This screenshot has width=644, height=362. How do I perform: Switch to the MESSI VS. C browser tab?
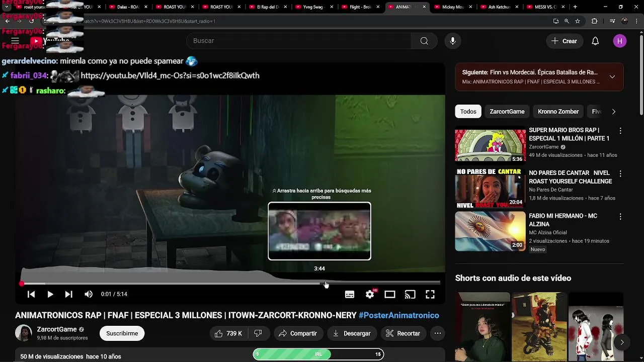pyautogui.click(x=546, y=7)
